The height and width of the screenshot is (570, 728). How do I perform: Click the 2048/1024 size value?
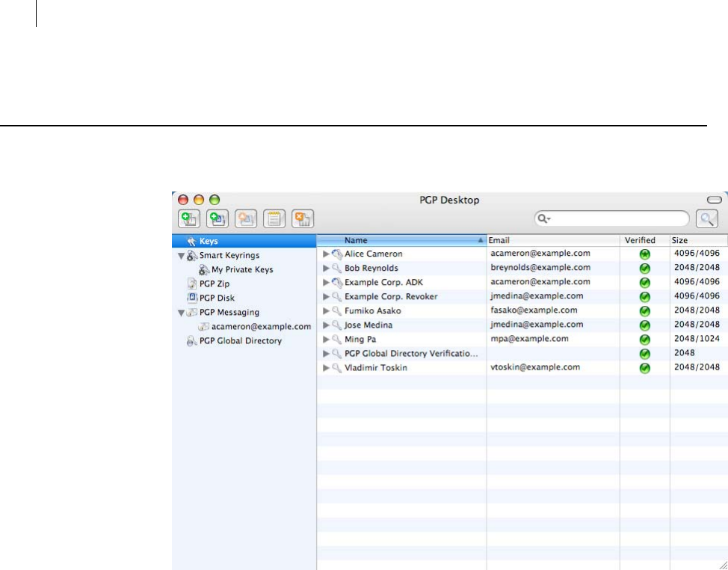click(x=697, y=339)
